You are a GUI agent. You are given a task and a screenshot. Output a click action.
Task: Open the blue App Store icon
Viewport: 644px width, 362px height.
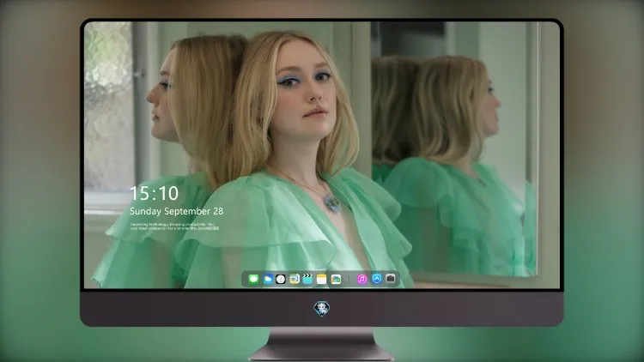point(377,279)
